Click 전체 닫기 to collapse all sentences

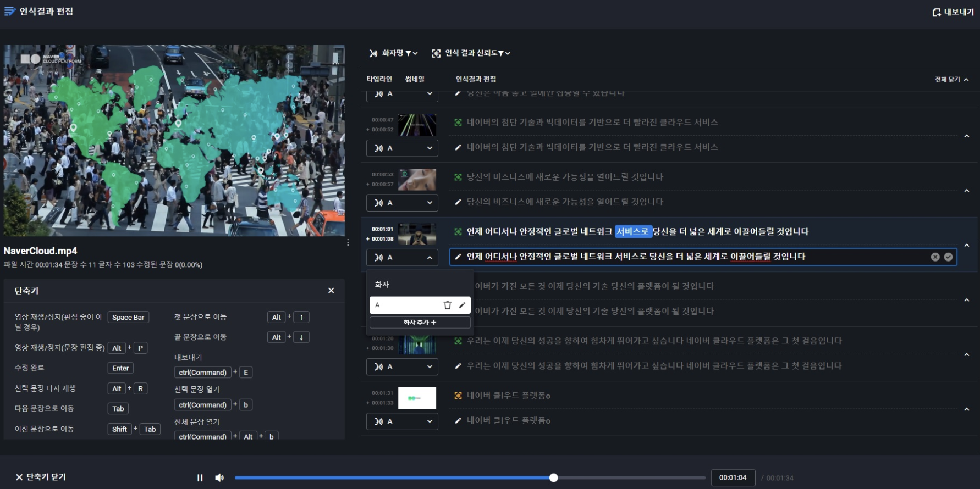pos(951,80)
